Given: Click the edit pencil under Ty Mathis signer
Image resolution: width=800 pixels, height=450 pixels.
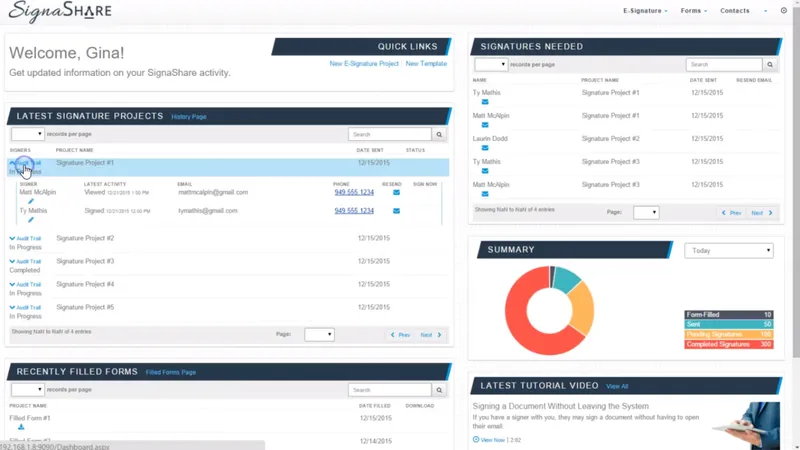Looking at the screenshot, I should (x=31, y=220).
